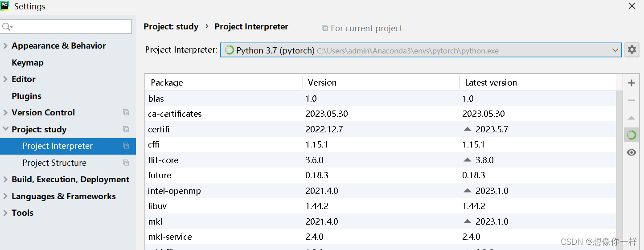Toggle the eye icon for early releases
Viewport: 644px width, 250px height.
(631, 152)
